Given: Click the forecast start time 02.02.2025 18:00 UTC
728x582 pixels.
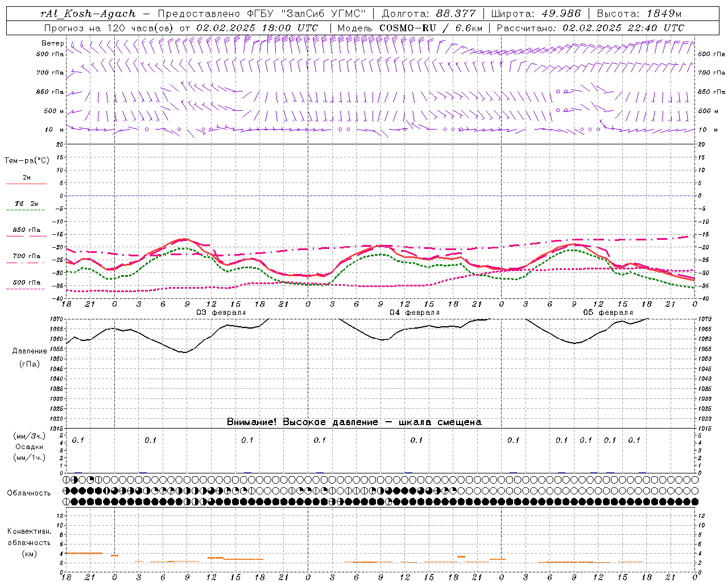Looking at the screenshot, I should pyautogui.click(x=257, y=28).
